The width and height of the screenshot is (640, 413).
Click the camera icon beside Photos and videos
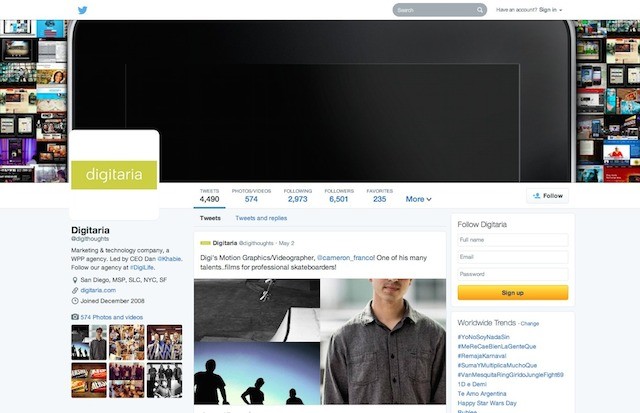pyautogui.click(x=75, y=316)
